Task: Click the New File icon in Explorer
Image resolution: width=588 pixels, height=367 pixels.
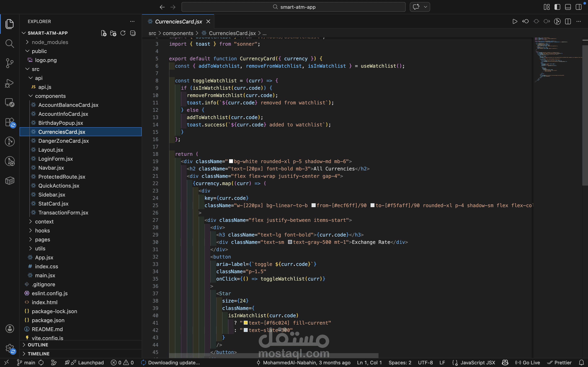Action: click(x=104, y=33)
